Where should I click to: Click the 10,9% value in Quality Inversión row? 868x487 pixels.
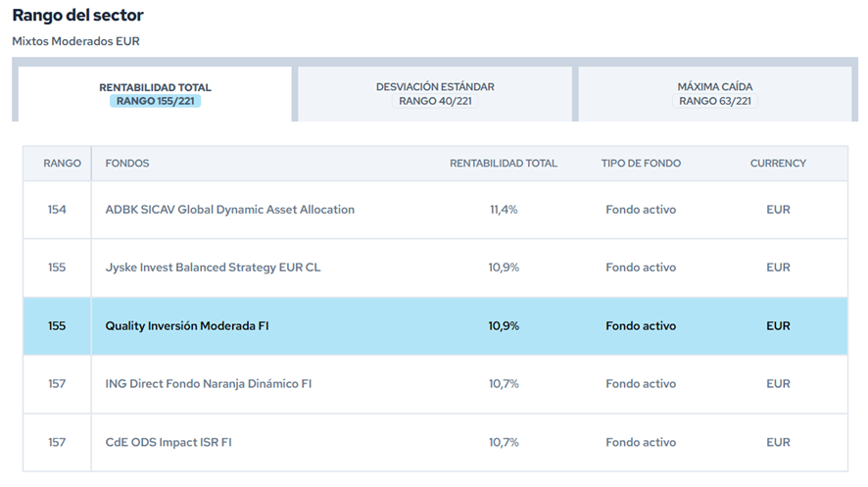click(504, 326)
